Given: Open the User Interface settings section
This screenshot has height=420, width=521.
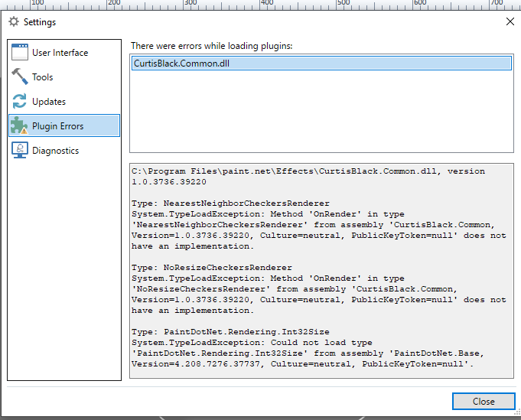Looking at the screenshot, I should [64, 52].
